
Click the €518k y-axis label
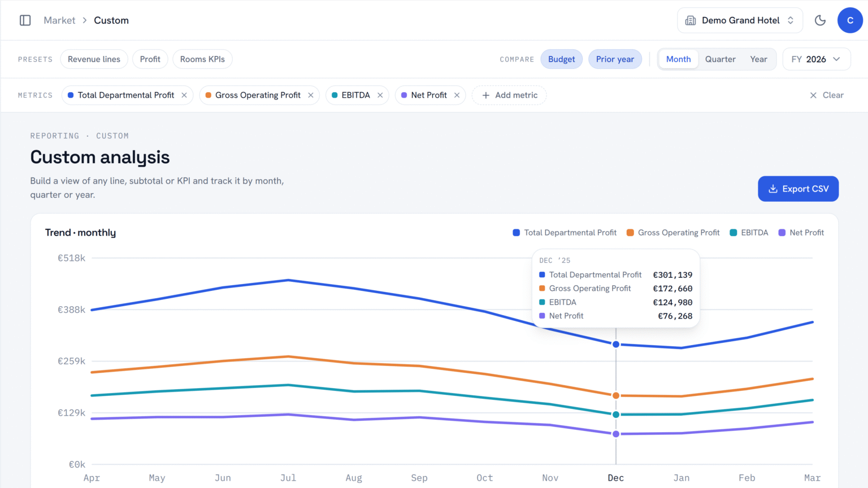(71, 258)
